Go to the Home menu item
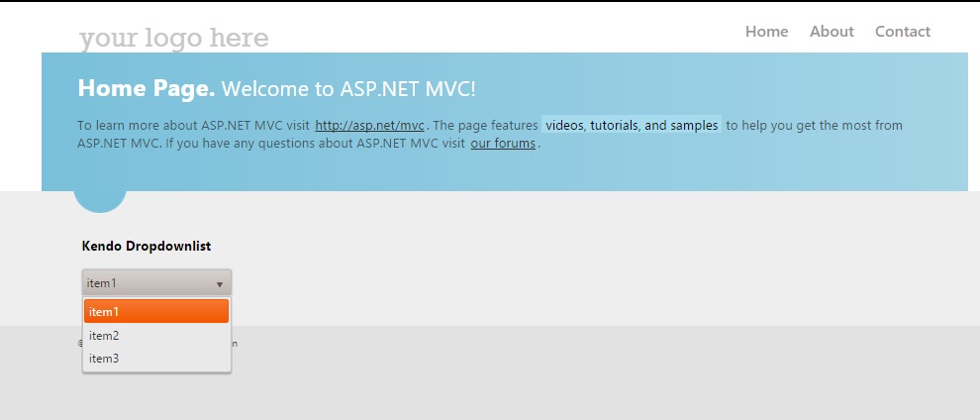The width and height of the screenshot is (980, 420). click(x=766, y=32)
